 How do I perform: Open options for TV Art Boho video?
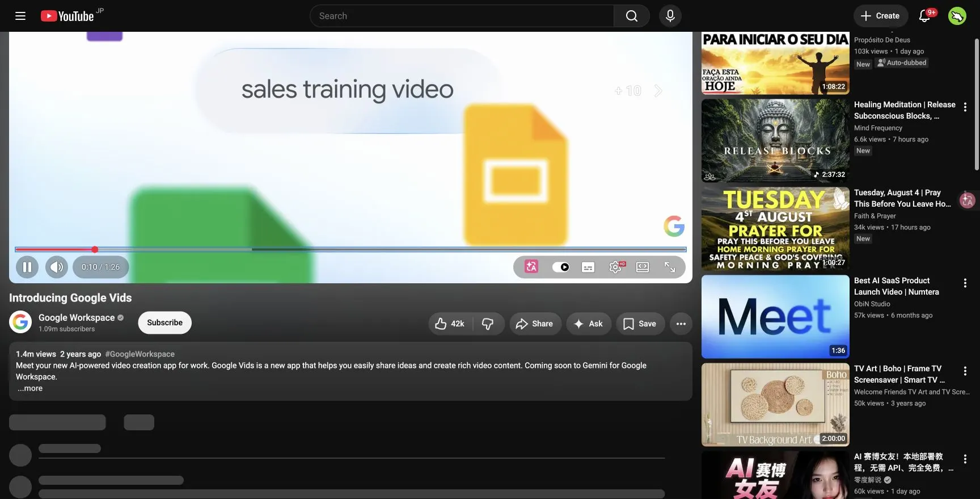tap(965, 371)
